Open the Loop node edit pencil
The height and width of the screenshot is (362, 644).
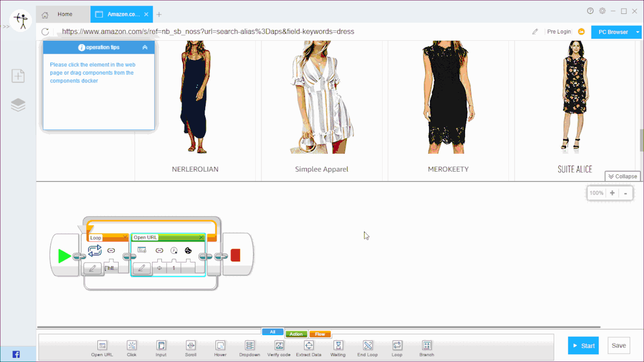92,268
